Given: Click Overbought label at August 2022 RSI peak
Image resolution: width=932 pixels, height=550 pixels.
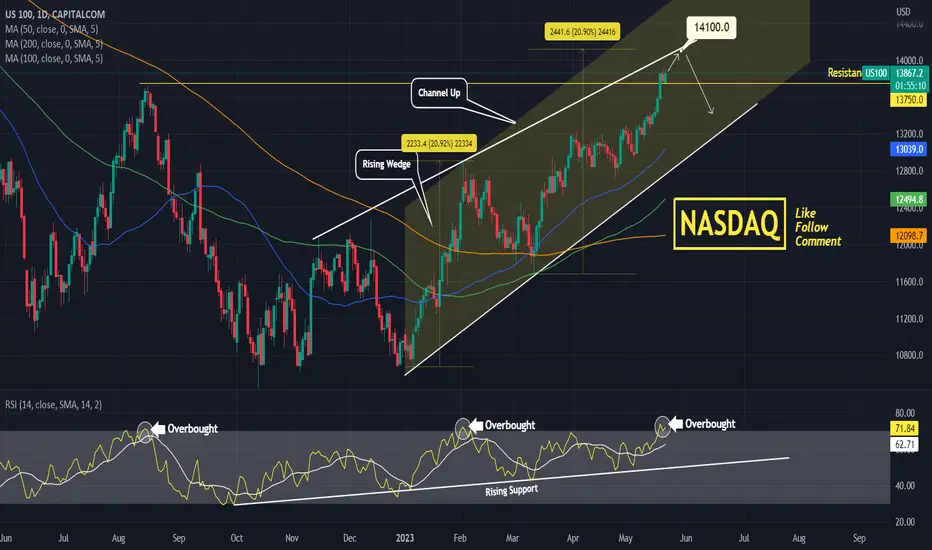Looking at the screenshot, I should point(192,429).
